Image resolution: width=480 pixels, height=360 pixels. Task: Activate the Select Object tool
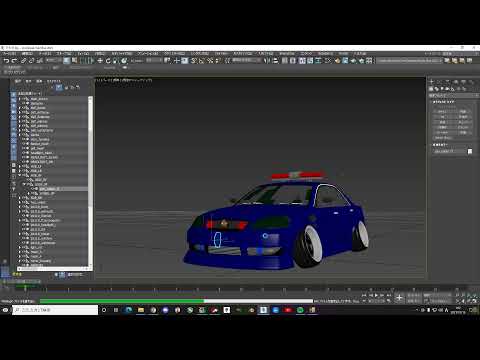click(x=67, y=61)
